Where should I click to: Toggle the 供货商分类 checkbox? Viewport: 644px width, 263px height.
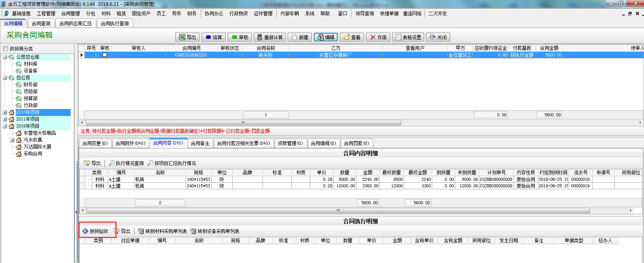[x=5, y=49]
